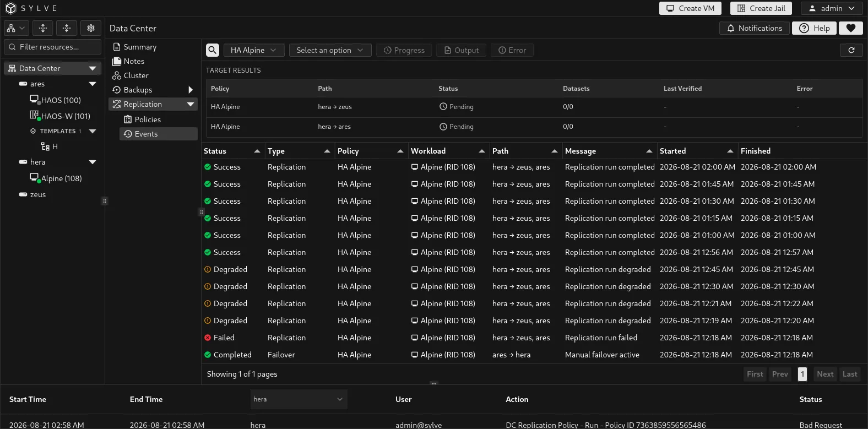The image size is (868, 429).
Task: Click the expand-all tree icon
Action: pyautogui.click(x=43, y=28)
